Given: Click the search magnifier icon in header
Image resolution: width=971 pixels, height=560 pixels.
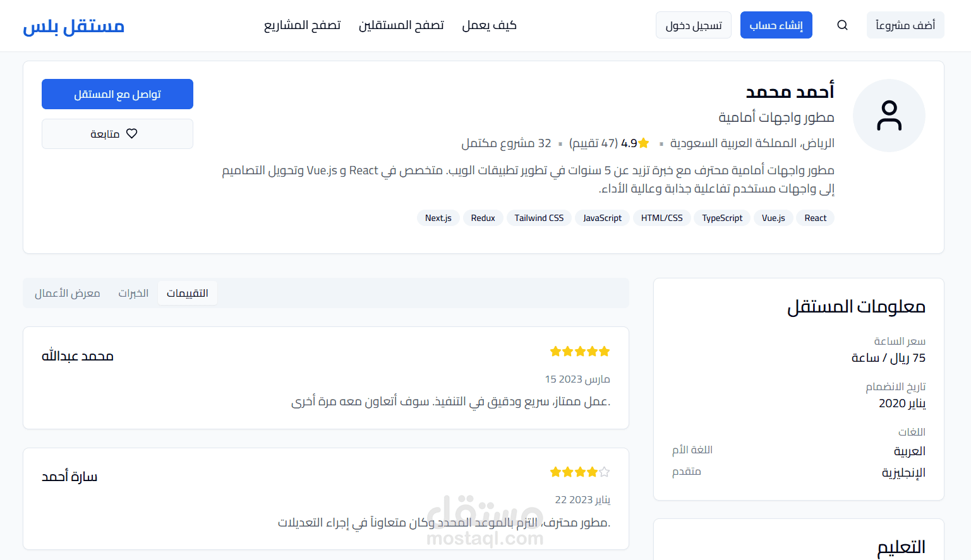Looking at the screenshot, I should point(842,25).
